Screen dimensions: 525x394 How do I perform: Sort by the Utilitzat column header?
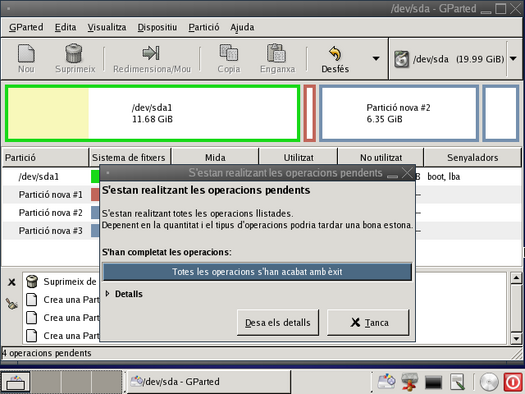point(298,157)
